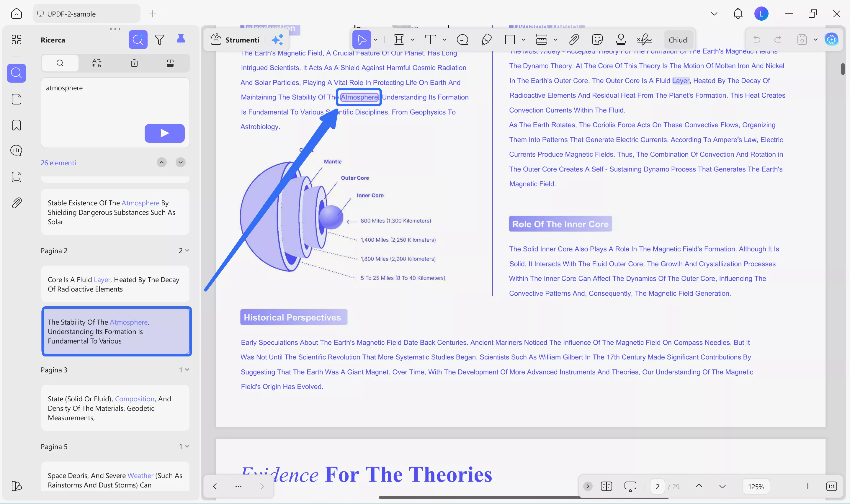Open the save icon dropdown
This screenshot has height=504, width=850.
(x=816, y=40)
